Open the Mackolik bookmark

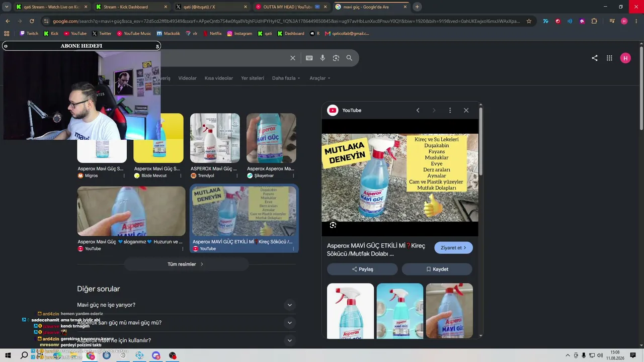(x=168, y=34)
